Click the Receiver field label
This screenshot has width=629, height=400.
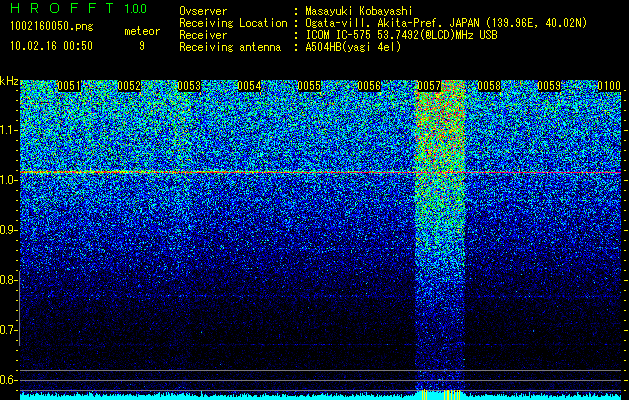click(x=203, y=35)
